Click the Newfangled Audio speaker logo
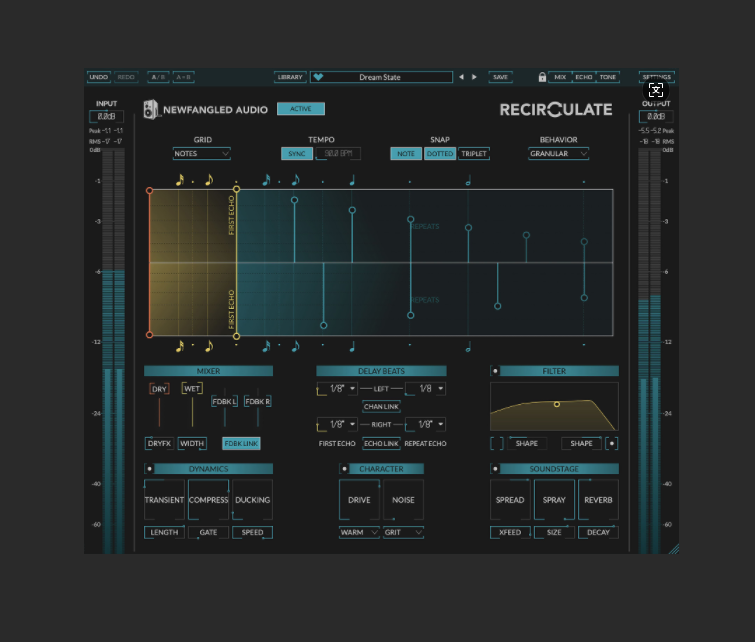This screenshot has height=642, width=755. click(151, 109)
